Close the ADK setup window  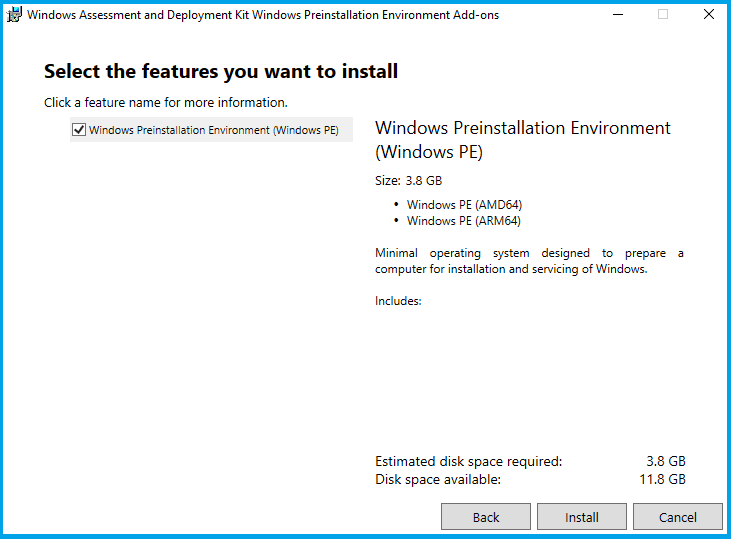[708, 15]
